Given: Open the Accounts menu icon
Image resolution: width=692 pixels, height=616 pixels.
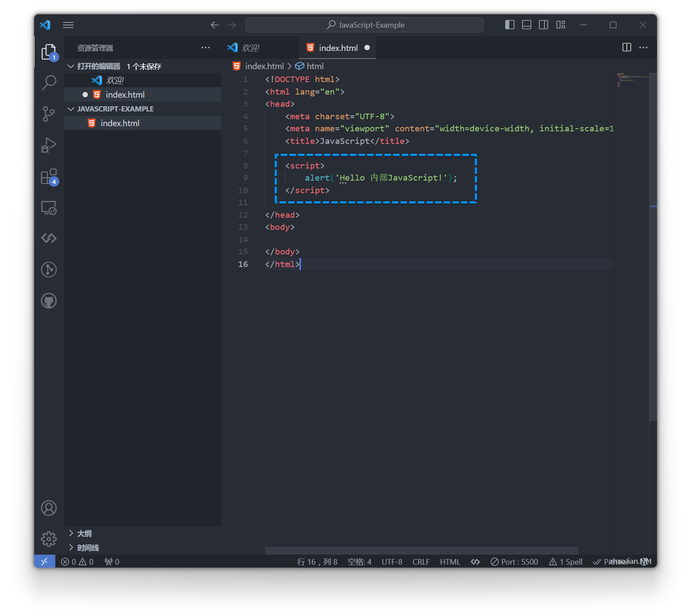Looking at the screenshot, I should (49, 508).
